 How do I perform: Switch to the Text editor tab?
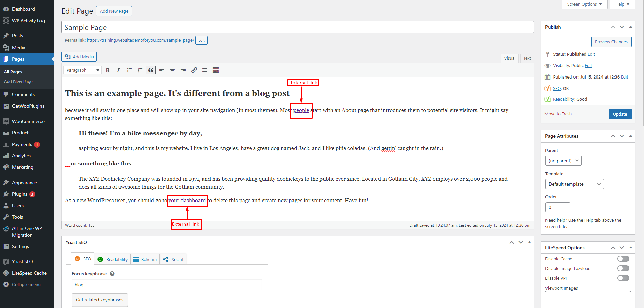(x=527, y=58)
